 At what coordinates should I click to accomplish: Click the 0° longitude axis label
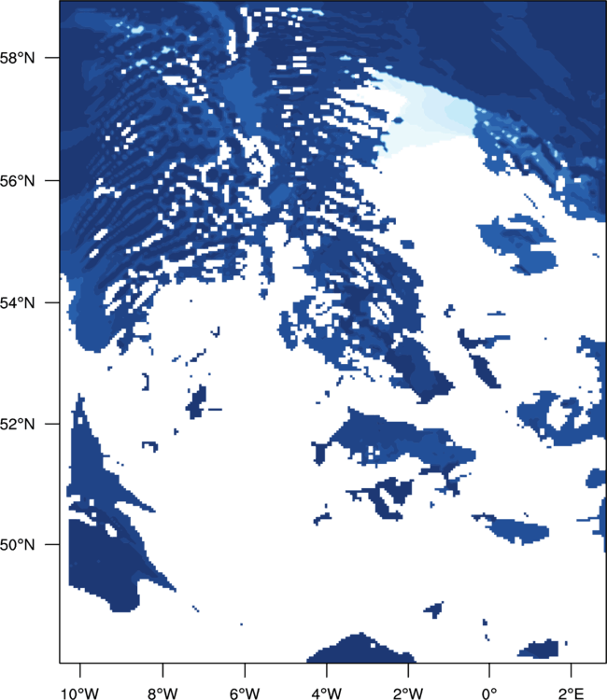tap(489, 693)
